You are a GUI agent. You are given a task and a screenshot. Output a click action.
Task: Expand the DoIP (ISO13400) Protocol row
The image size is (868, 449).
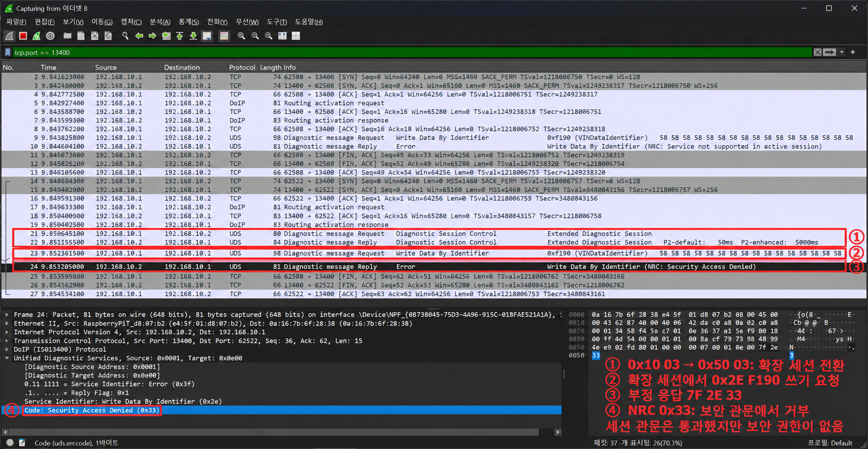pos(7,349)
